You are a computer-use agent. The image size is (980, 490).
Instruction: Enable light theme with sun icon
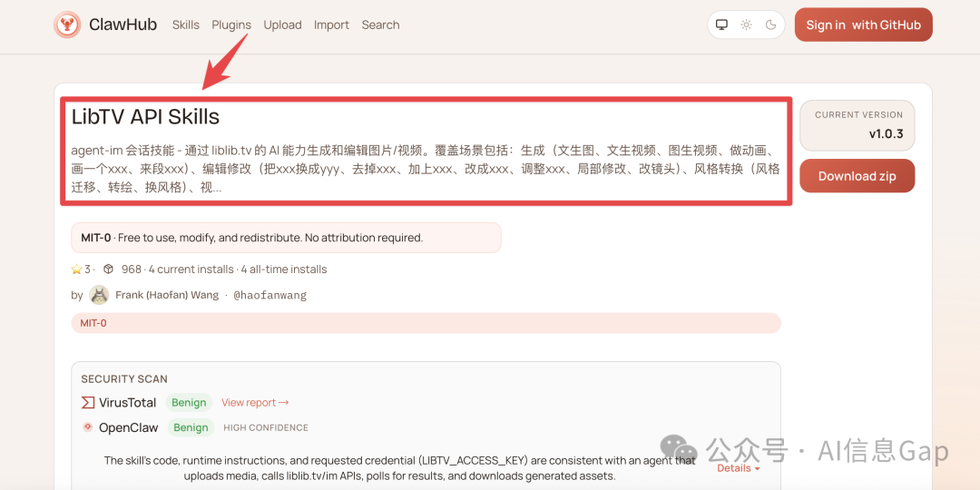[x=746, y=25]
